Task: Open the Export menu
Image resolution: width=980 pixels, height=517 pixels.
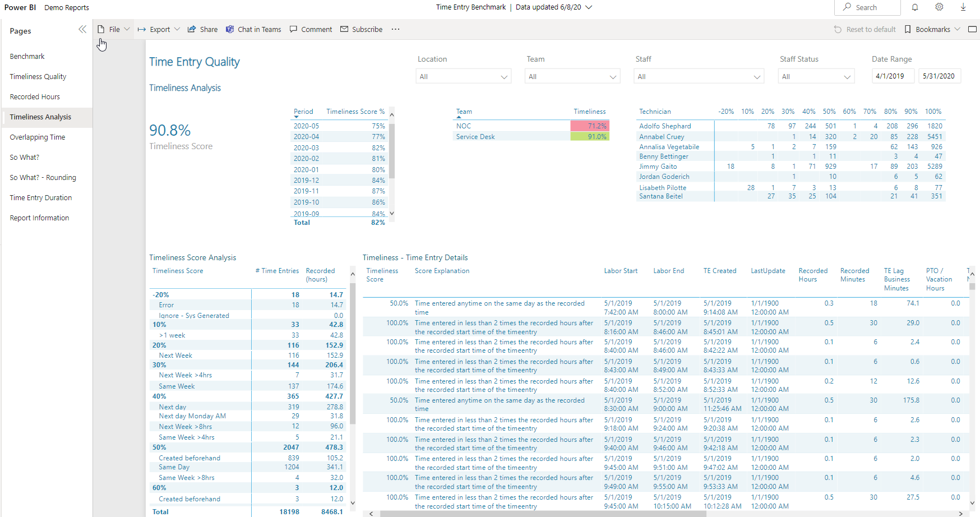Action: click(x=159, y=29)
